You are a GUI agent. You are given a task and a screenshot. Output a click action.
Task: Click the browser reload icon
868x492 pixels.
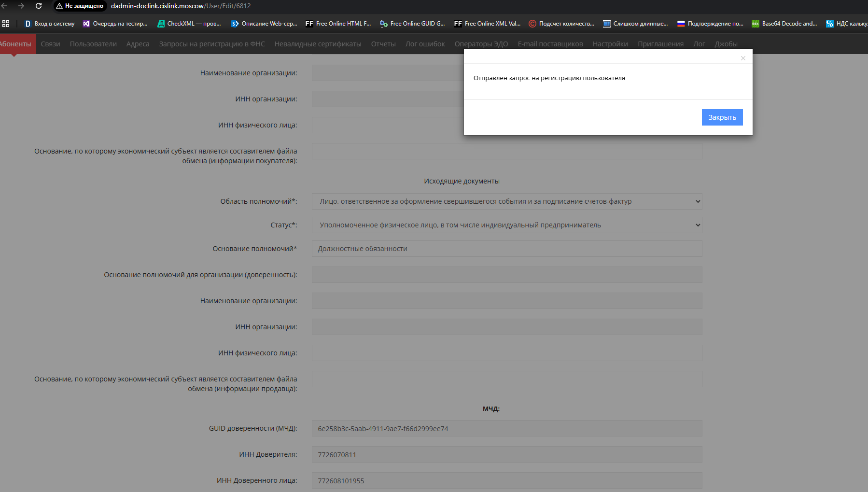point(39,6)
